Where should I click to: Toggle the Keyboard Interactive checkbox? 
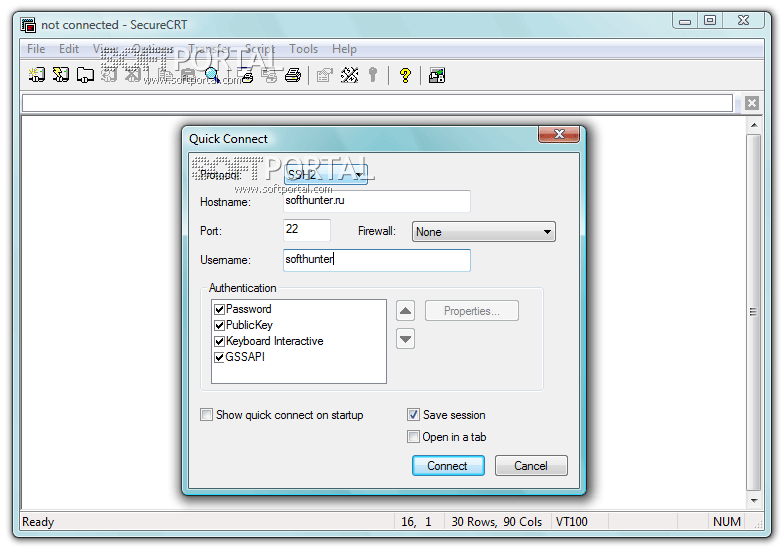coord(219,341)
